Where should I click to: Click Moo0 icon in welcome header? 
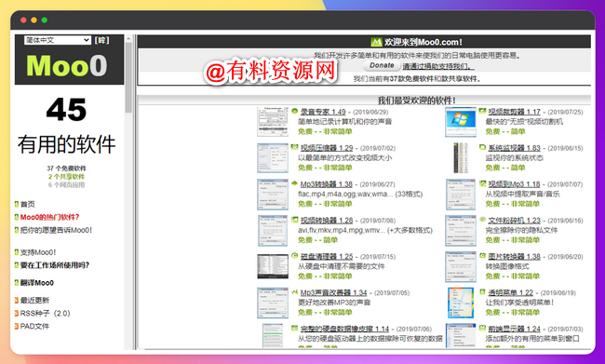click(376, 42)
